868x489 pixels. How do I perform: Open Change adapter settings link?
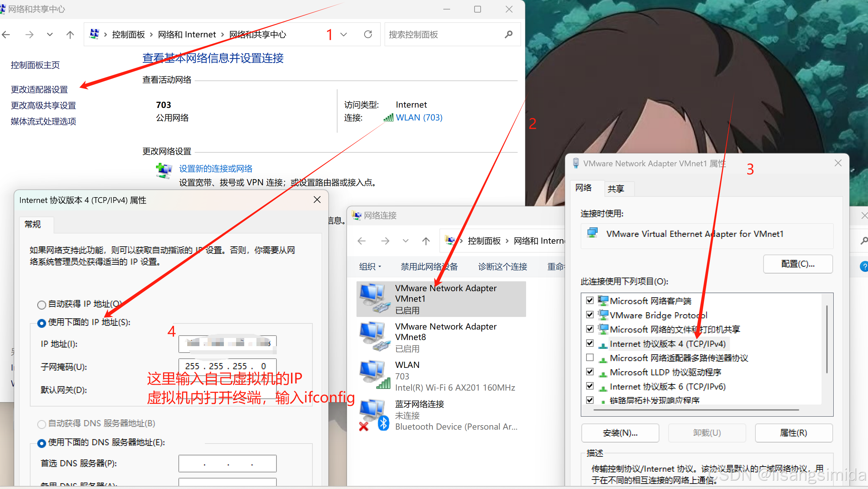(39, 90)
